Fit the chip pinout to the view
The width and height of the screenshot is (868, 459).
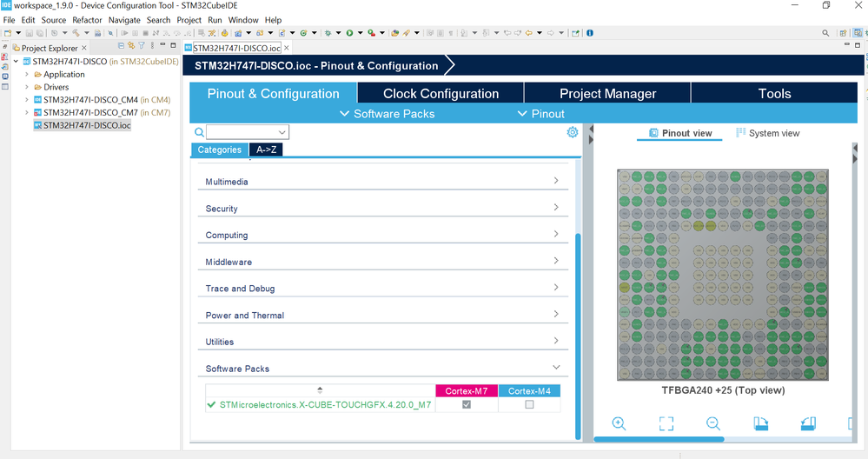[x=666, y=423]
